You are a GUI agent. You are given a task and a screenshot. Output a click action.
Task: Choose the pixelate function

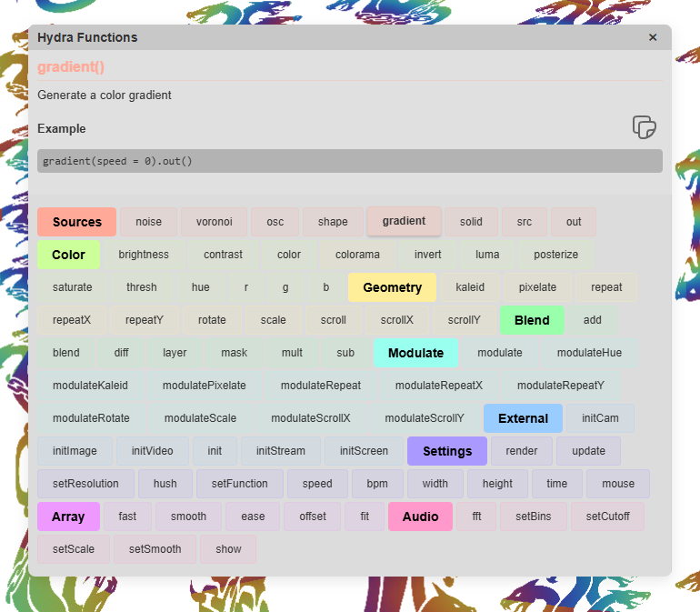[537, 287]
